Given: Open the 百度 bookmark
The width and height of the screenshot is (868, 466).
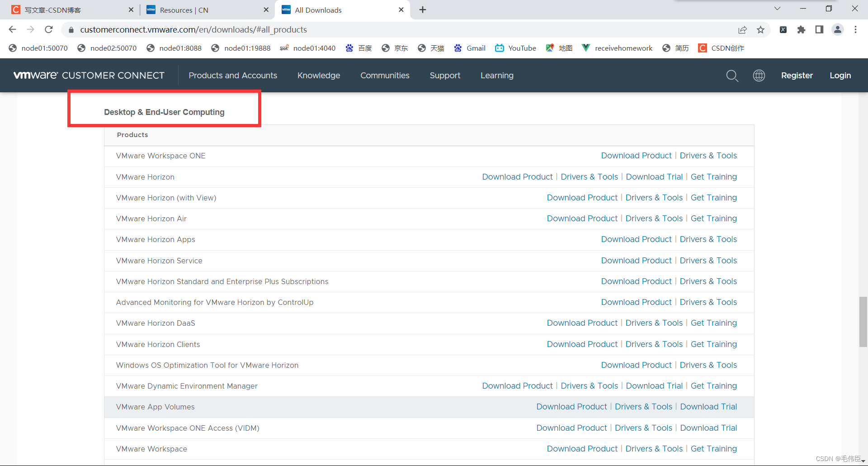Looking at the screenshot, I should point(359,48).
